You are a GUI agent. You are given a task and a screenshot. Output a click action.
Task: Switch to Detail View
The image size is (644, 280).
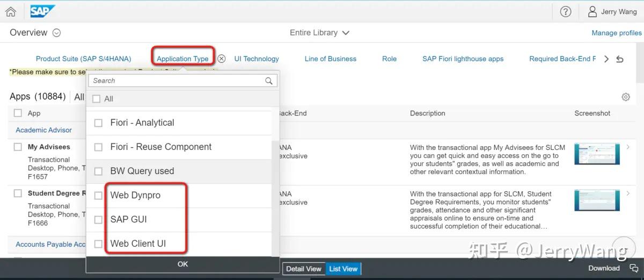[304, 269]
